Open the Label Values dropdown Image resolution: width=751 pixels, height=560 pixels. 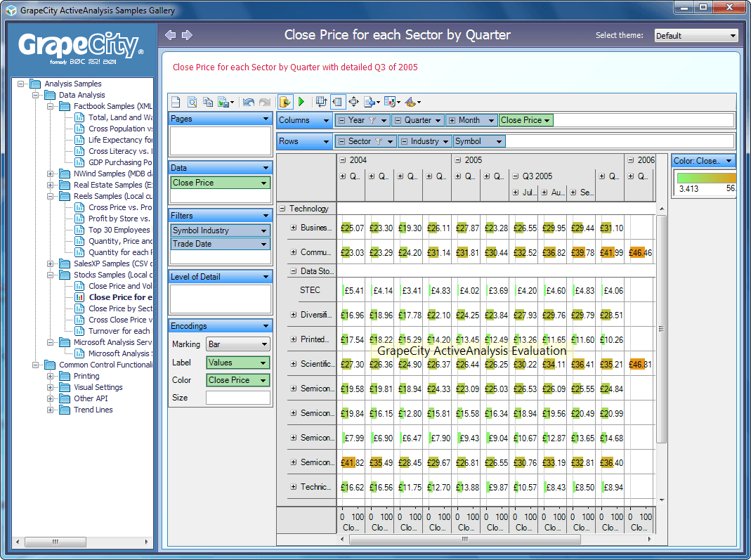pos(238,363)
